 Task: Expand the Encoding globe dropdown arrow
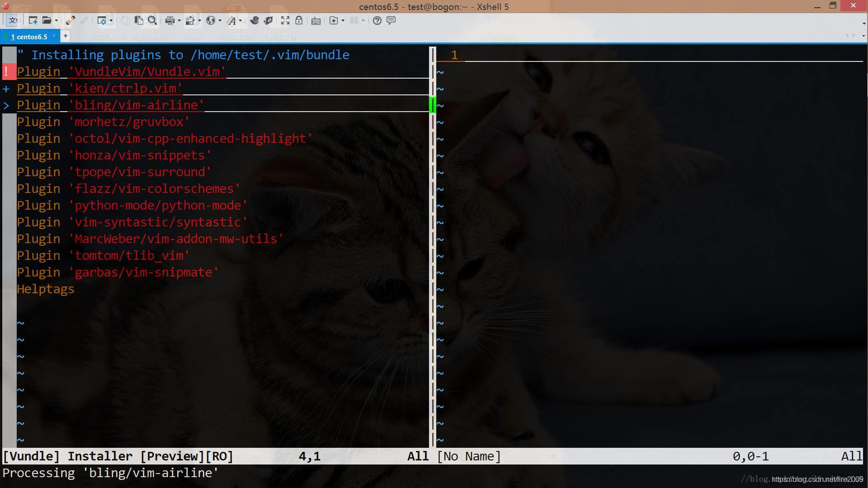(220, 20)
